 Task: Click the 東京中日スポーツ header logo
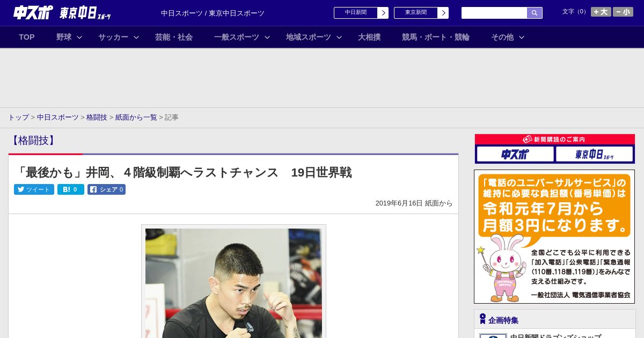pyautogui.click(x=85, y=13)
